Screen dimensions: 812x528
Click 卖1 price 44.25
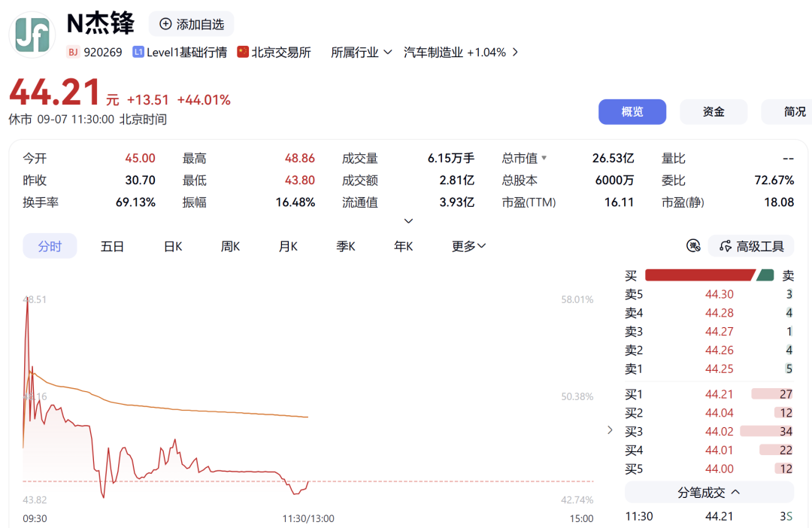click(x=720, y=369)
